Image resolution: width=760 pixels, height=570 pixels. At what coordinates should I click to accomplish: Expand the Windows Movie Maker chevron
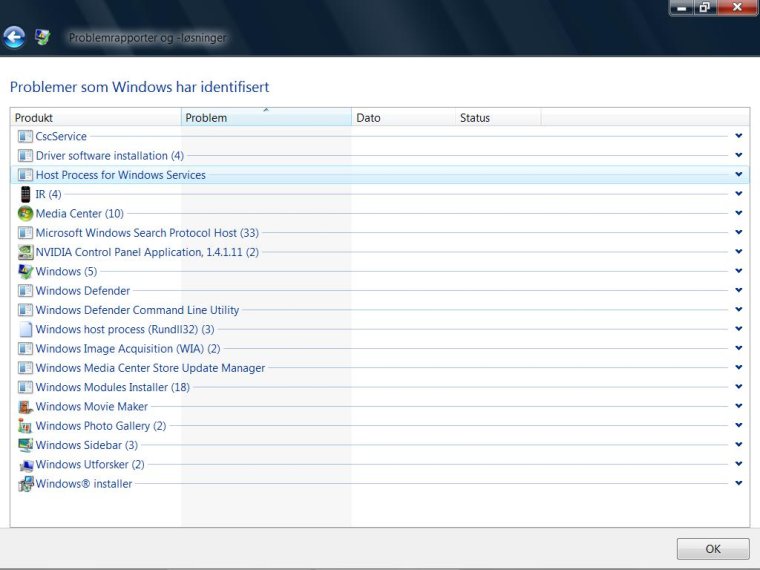(739, 406)
